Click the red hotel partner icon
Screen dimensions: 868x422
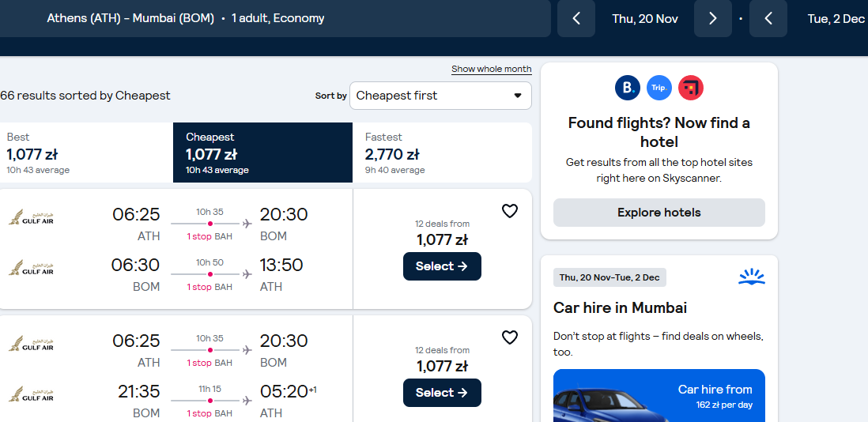click(691, 88)
